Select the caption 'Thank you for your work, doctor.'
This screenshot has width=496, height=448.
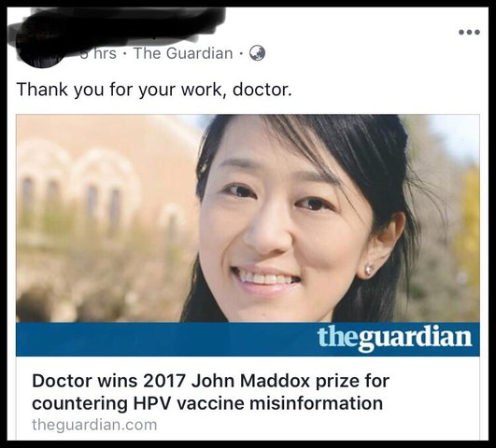coord(154,90)
